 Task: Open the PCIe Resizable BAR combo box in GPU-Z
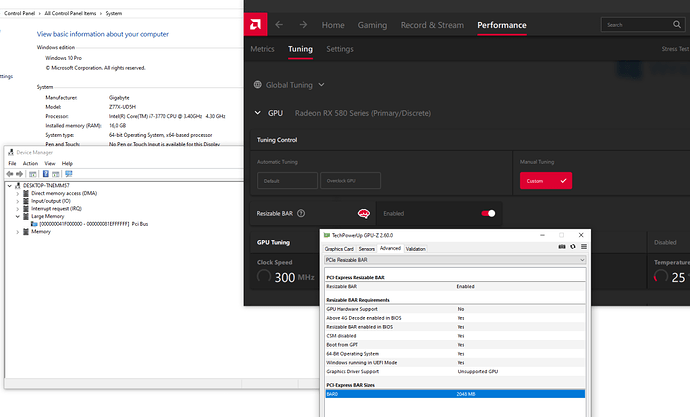pyautogui.click(x=455, y=260)
